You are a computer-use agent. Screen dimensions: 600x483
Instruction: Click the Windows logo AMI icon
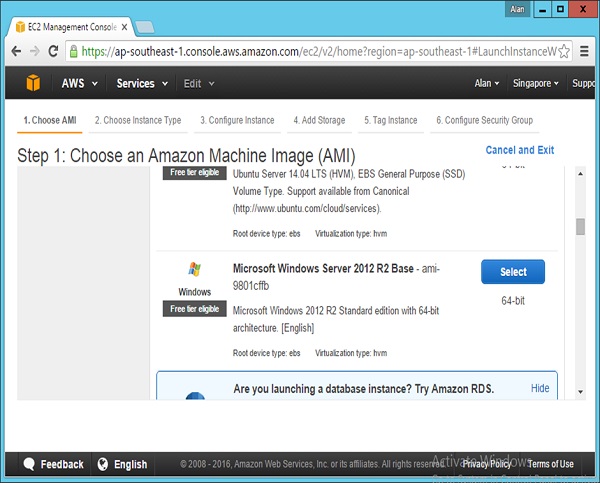point(194,269)
